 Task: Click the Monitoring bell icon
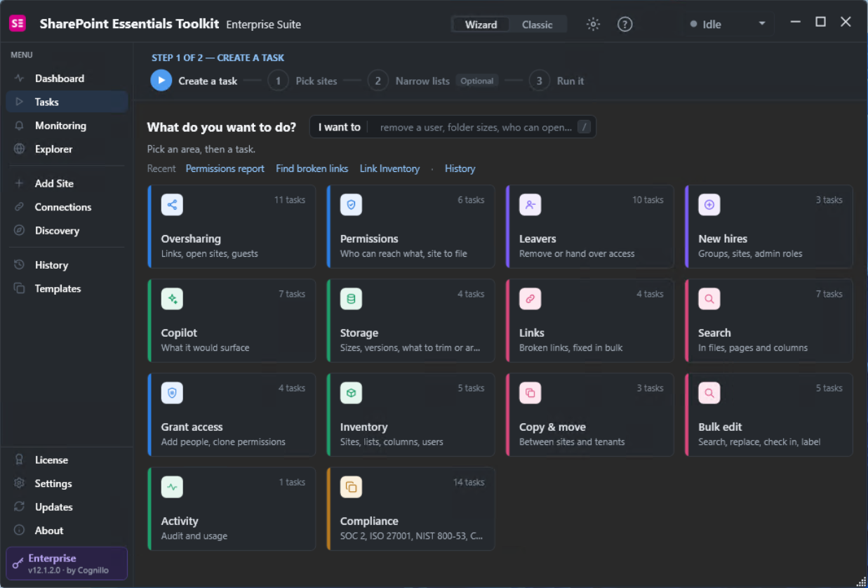pos(20,126)
